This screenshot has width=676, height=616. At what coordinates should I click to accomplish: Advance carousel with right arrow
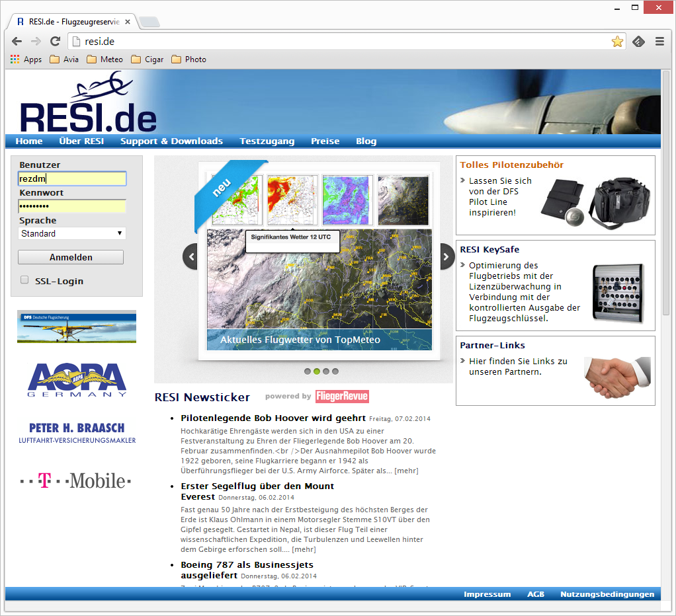pos(446,256)
